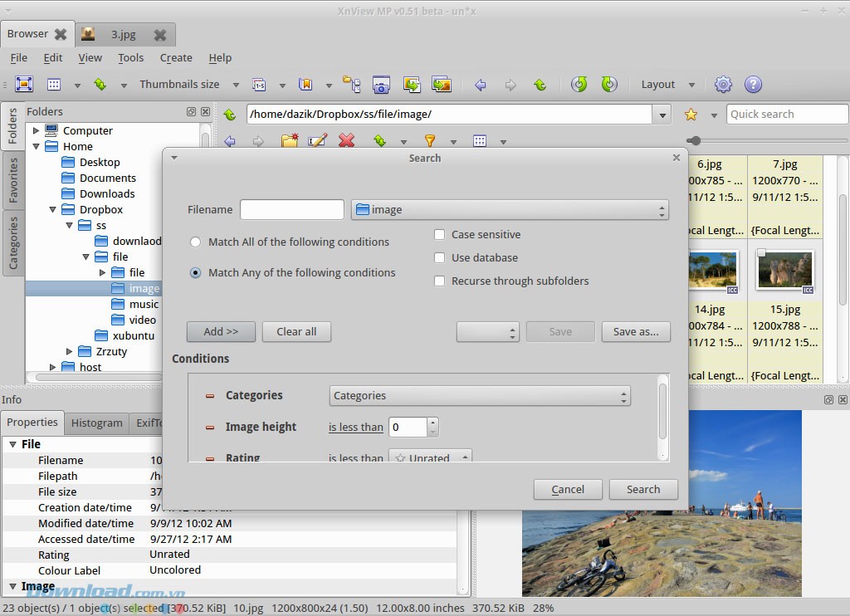Switch to the Histogram tab
Image resolution: width=850 pixels, height=616 pixels.
(96, 423)
